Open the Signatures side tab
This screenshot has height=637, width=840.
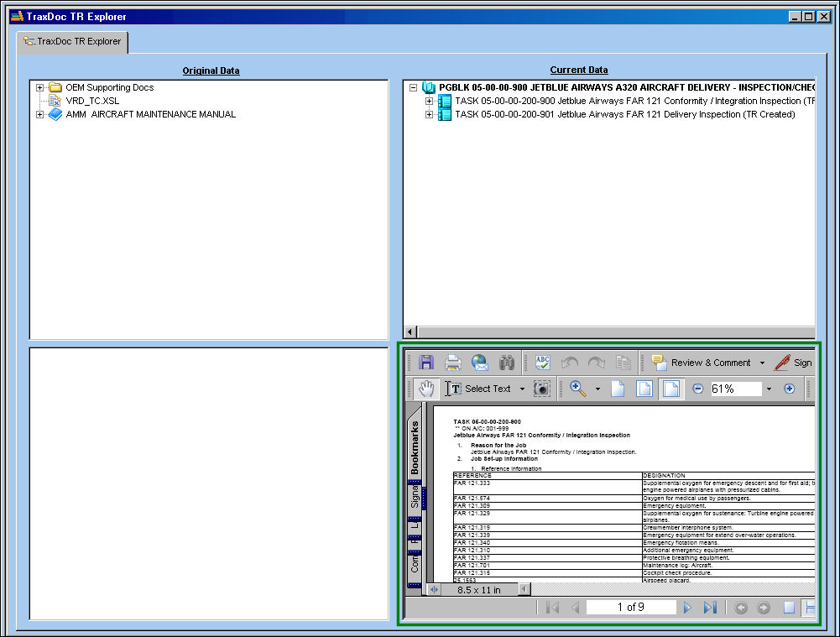(415, 497)
